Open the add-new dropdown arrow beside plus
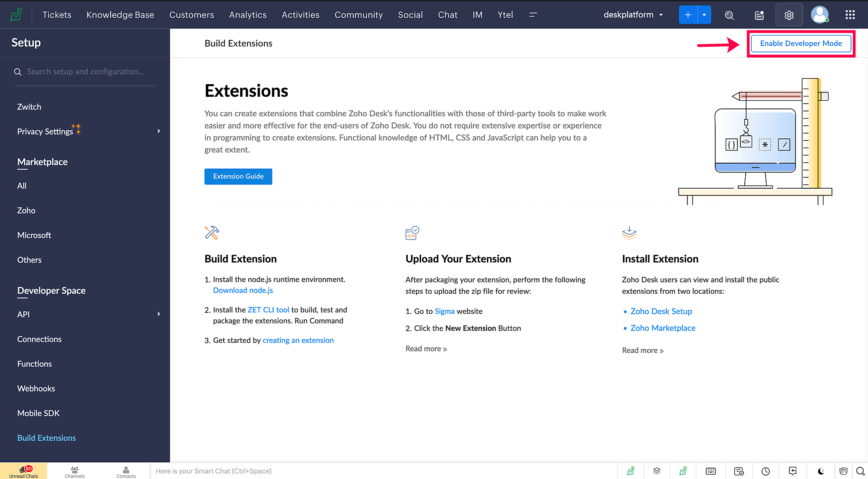 coord(704,15)
